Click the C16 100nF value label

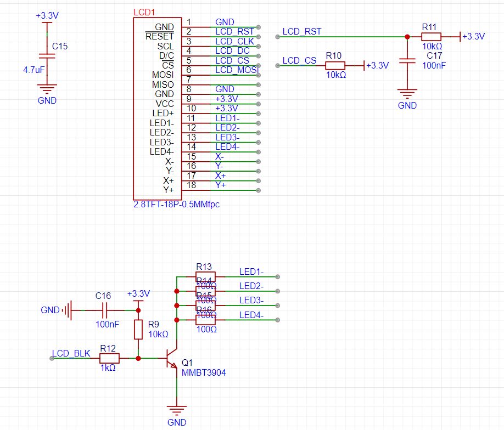point(108,324)
